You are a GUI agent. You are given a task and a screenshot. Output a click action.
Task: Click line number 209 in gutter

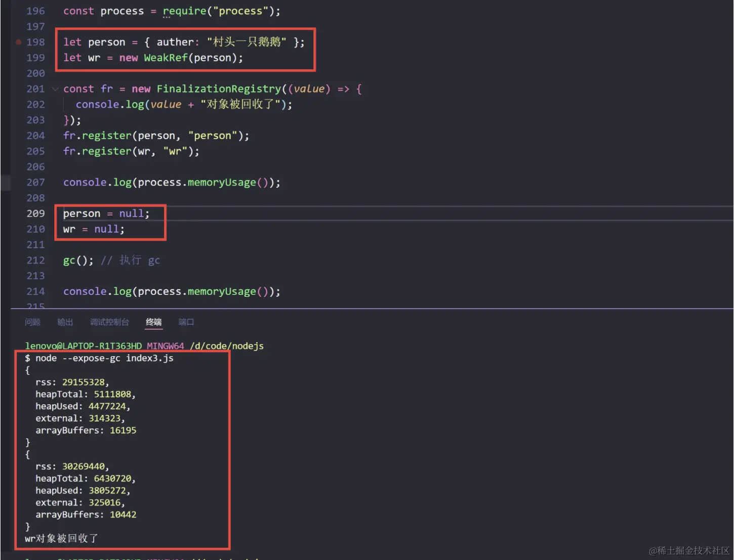pyautogui.click(x=35, y=213)
